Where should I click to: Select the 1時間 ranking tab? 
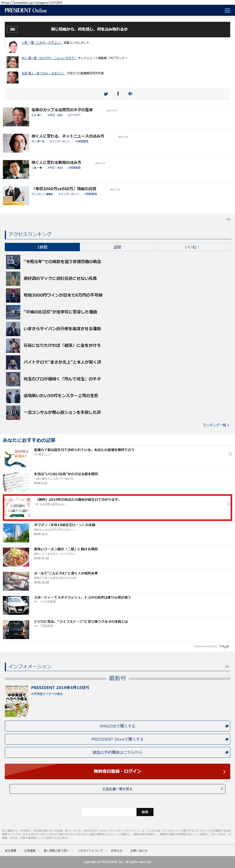click(x=42, y=247)
